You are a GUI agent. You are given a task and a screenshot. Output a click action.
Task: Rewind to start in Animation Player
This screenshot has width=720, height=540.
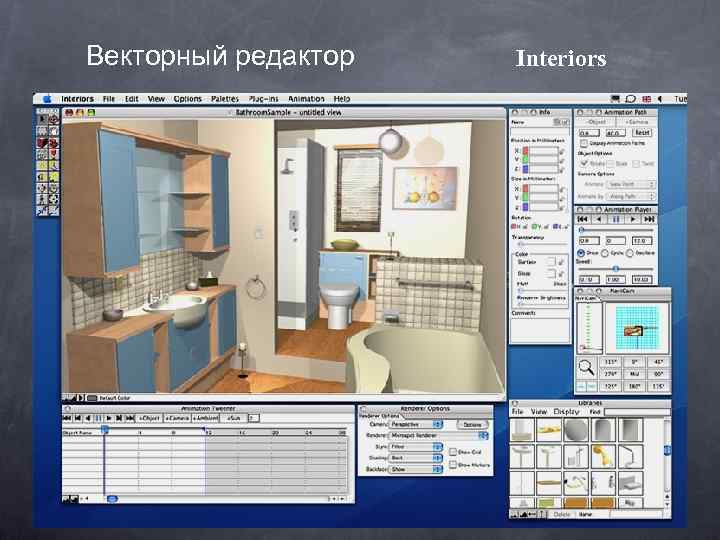[x=582, y=219]
